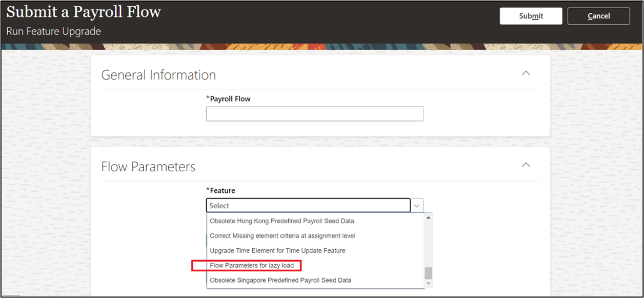Image resolution: width=644 pixels, height=298 pixels.
Task: Collapse the Flow Parameters section
Action: 526,165
